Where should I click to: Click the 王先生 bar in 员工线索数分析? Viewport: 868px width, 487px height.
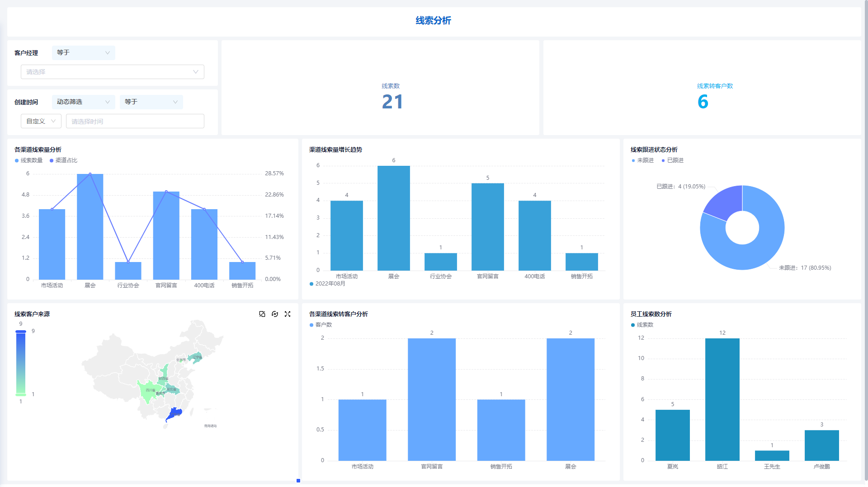[772, 455]
